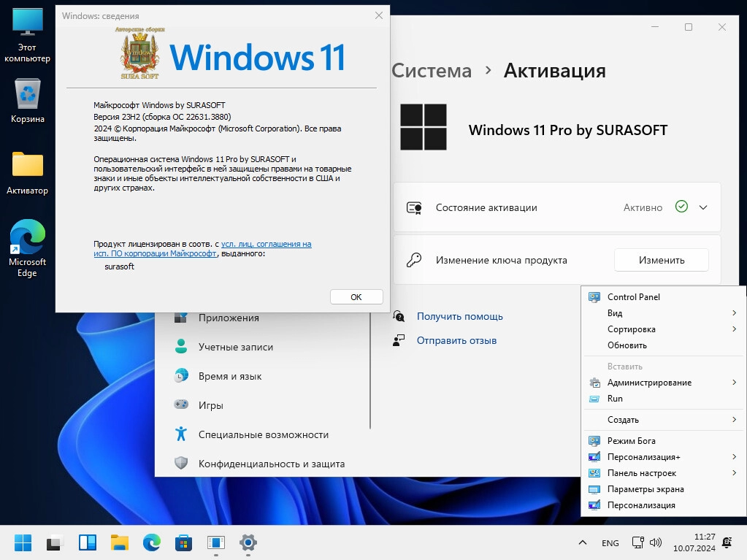Select Время и язык in settings sidebar
Screen dimensions: 747x560
click(x=229, y=376)
